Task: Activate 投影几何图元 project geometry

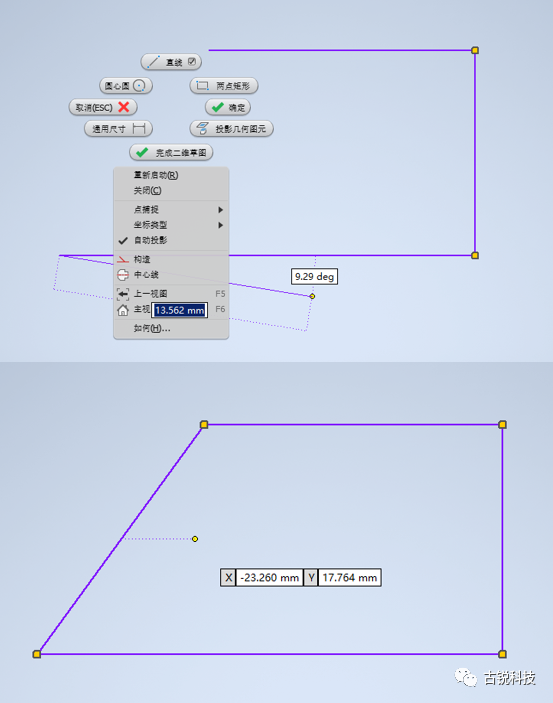Action: 231,129
